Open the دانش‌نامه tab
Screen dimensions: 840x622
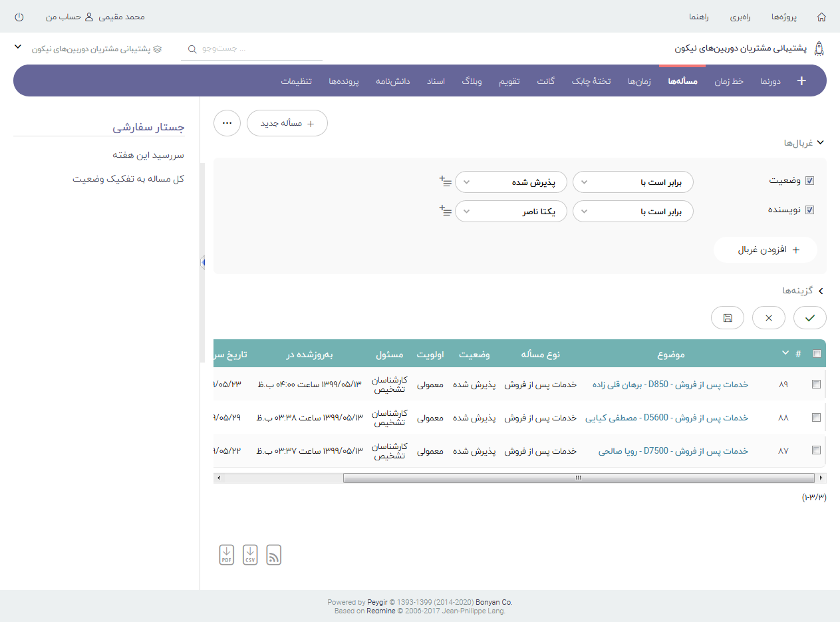pos(393,80)
